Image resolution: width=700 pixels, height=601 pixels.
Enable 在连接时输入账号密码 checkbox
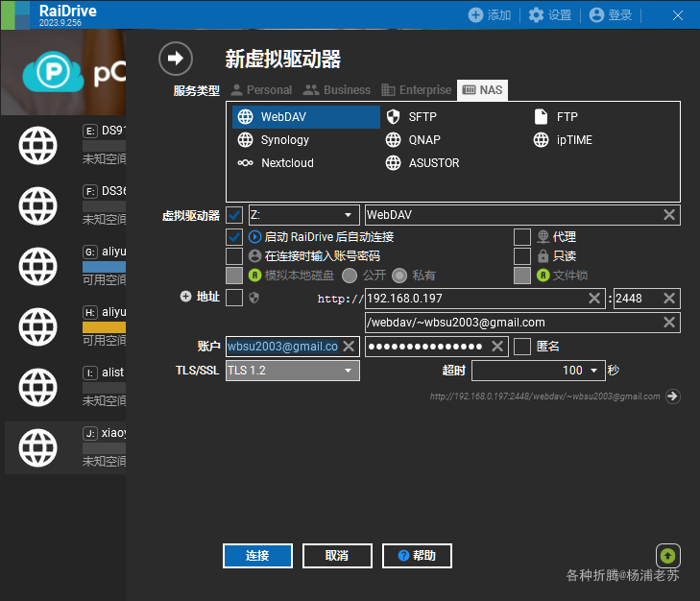[234, 256]
